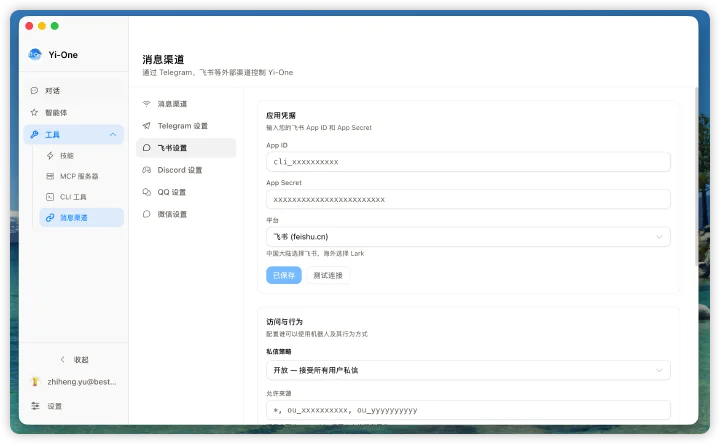Click the 智能体 star icon
Image resolution: width=720 pixels, height=444 pixels.
tap(34, 112)
